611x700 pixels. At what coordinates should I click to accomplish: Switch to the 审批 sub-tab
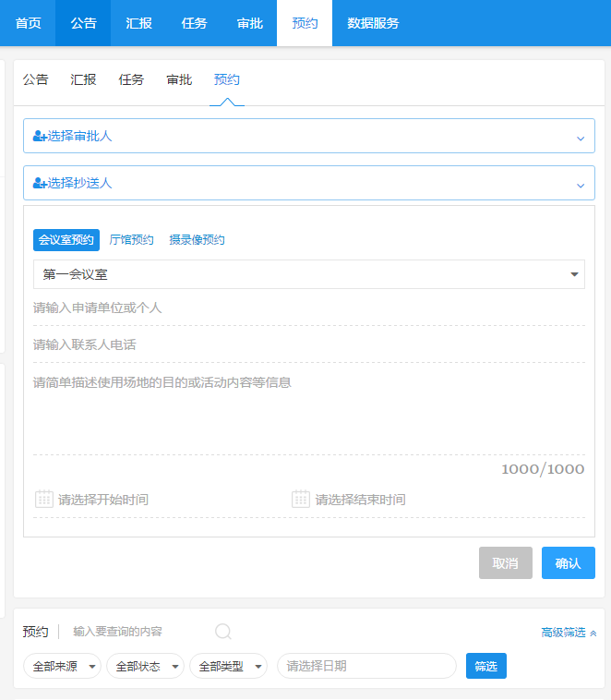179,79
